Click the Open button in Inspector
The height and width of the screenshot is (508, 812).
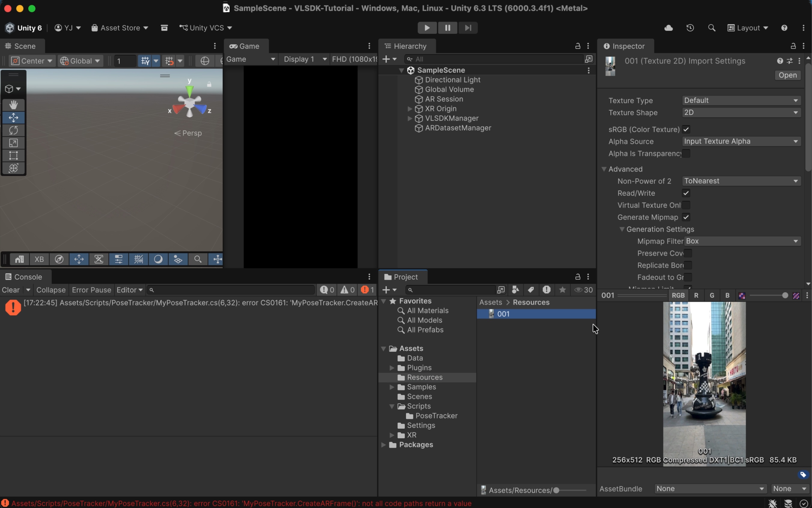pyautogui.click(x=787, y=75)
